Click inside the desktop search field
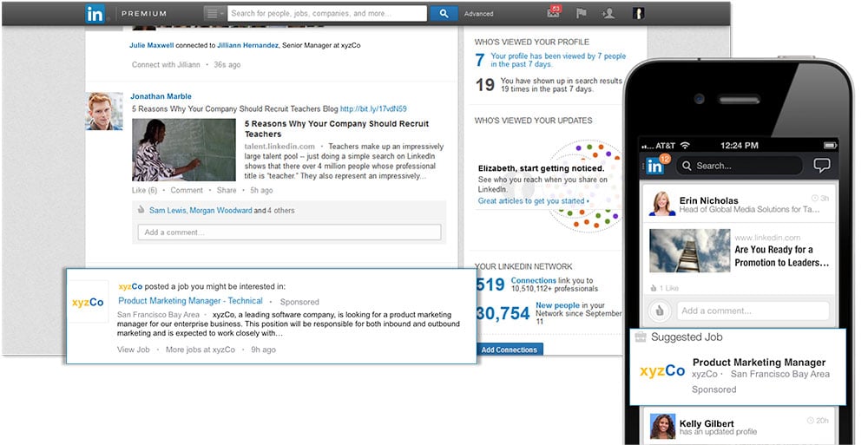 point(327,14)
